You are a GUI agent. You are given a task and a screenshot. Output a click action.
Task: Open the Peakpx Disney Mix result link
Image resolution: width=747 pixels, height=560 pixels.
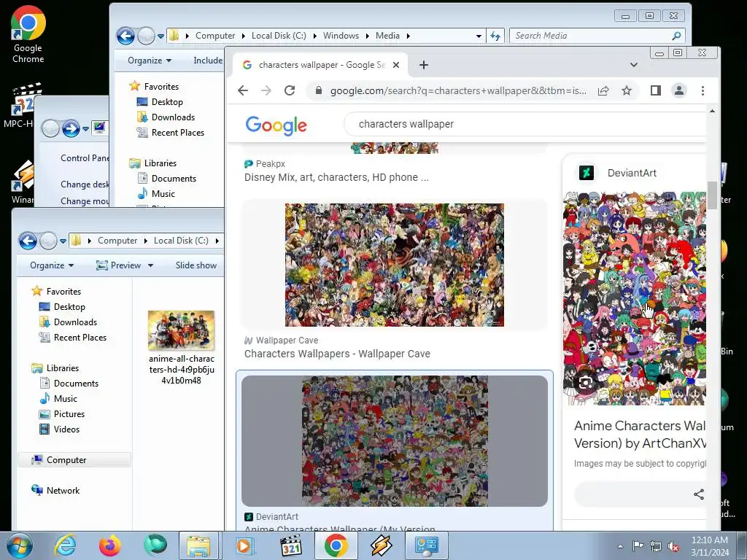click(x=336, y=177)
